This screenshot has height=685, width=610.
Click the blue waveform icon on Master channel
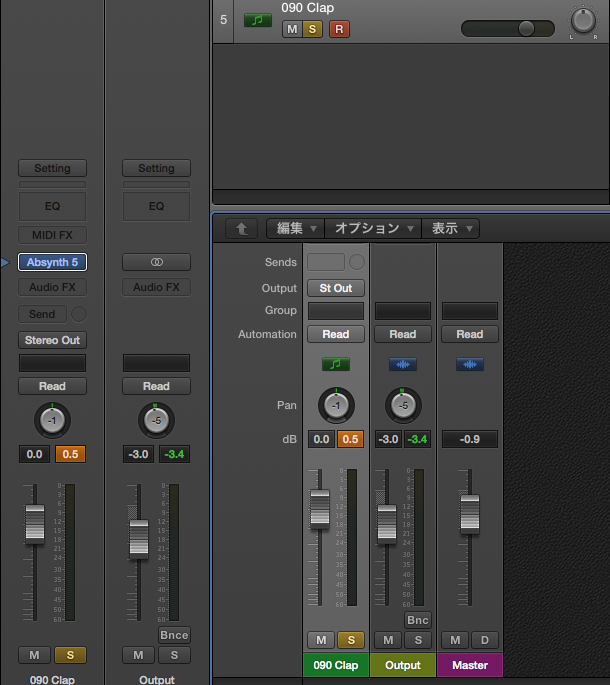point(469,365)
